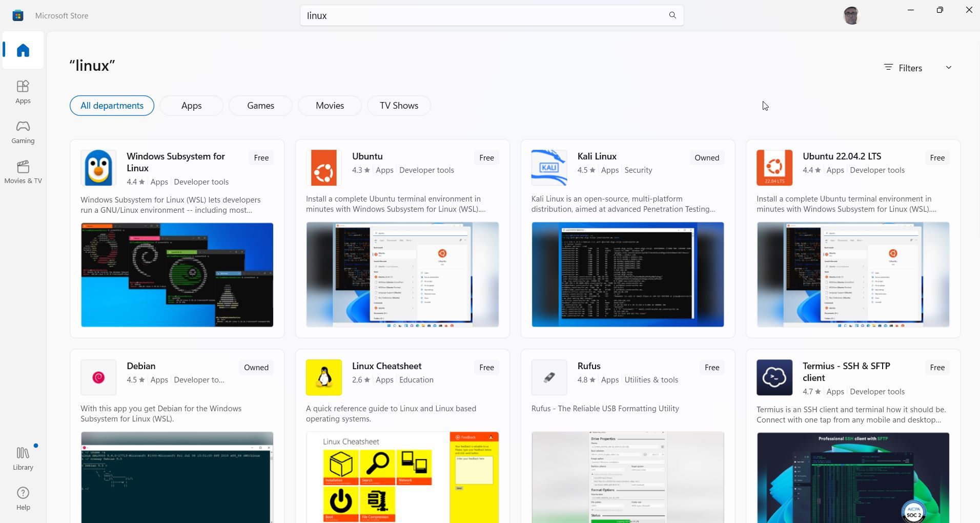
Task: Click the Ubuntu 22.04 LTS app icon
Action: 774,168
